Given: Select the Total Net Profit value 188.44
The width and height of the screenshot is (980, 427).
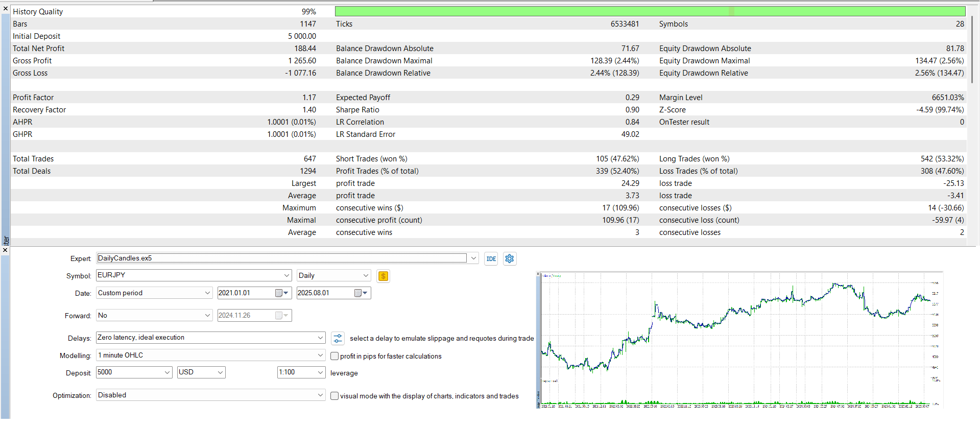Looking at the screenshot, I should (x=305, y=49).
